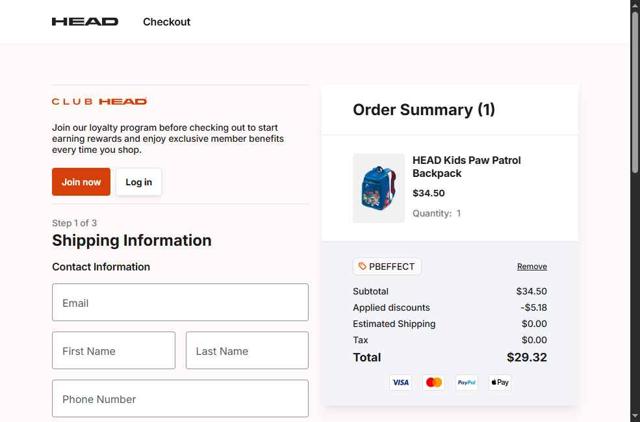Click the Log in button
The width and height of the screenshot is (640, 422).
point(139,182)
